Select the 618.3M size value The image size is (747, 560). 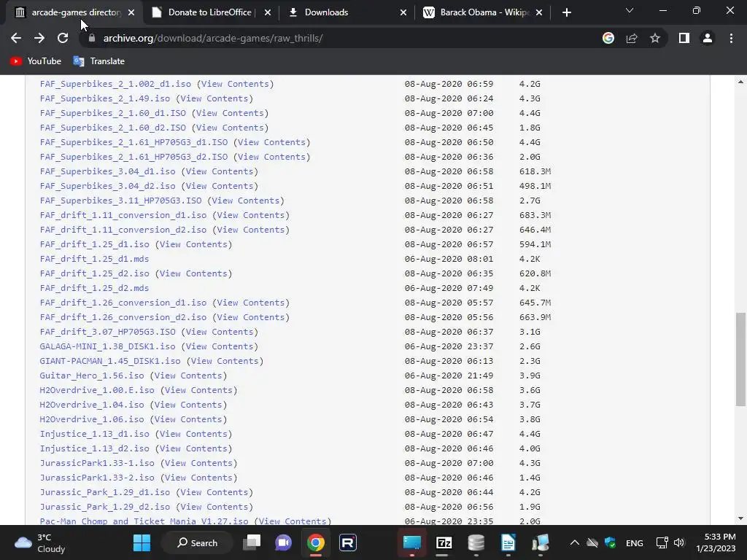pos(535,171)
